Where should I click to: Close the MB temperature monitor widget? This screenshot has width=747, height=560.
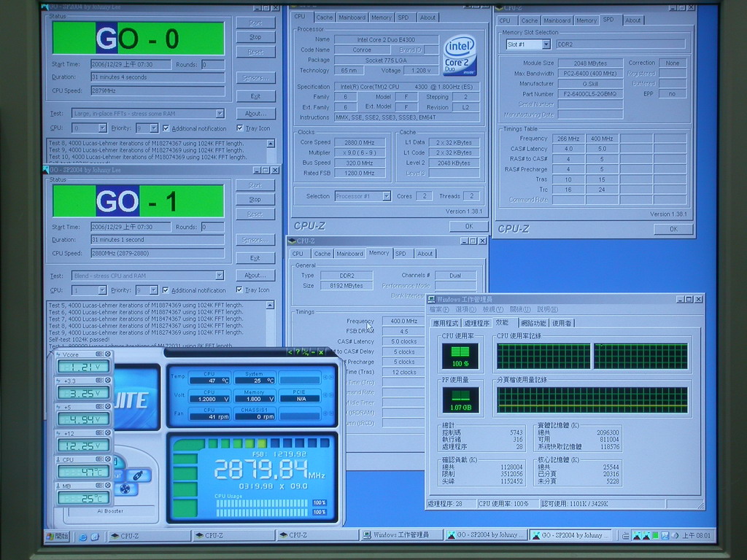click(108, 486)
